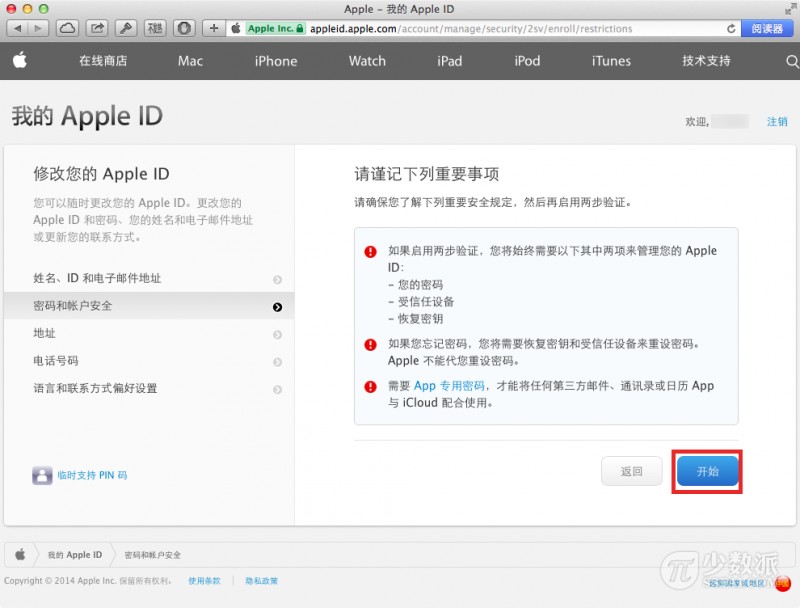800x608 pixels.
Task: Click the search magnifier icon
Action: [x=792, y=61]
